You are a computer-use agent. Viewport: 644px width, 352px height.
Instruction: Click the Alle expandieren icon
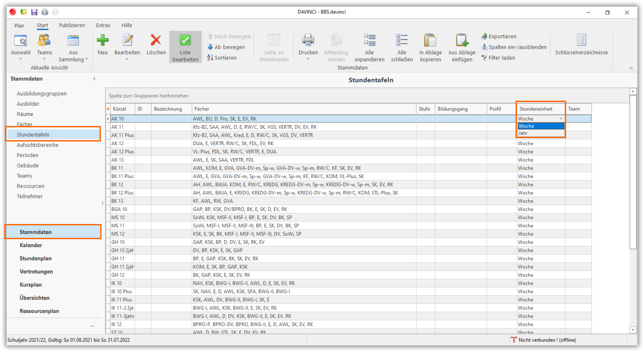click(x=369, y=40)
